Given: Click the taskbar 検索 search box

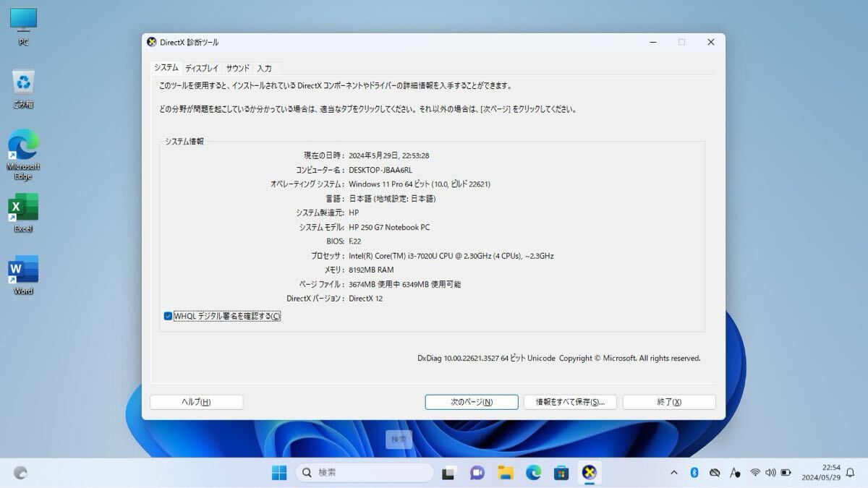Looking at the screenshot, I should point(365,473).
